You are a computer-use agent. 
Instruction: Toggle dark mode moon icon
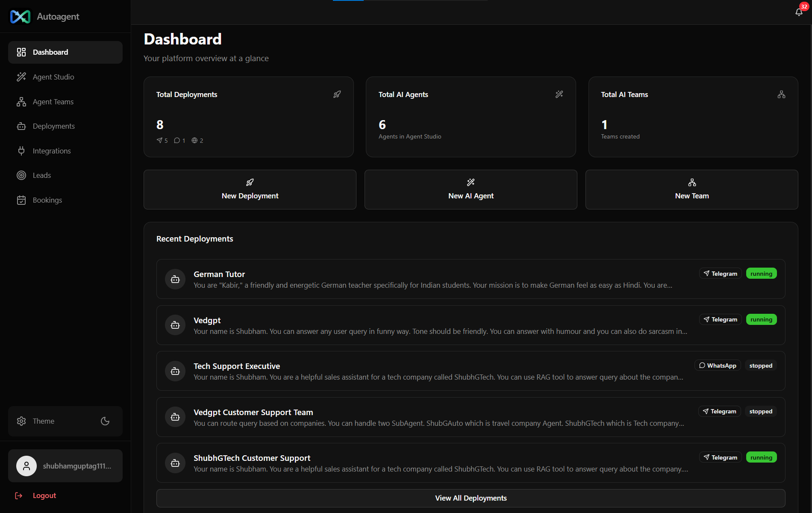pyautogui.click(x=105, y=421)
